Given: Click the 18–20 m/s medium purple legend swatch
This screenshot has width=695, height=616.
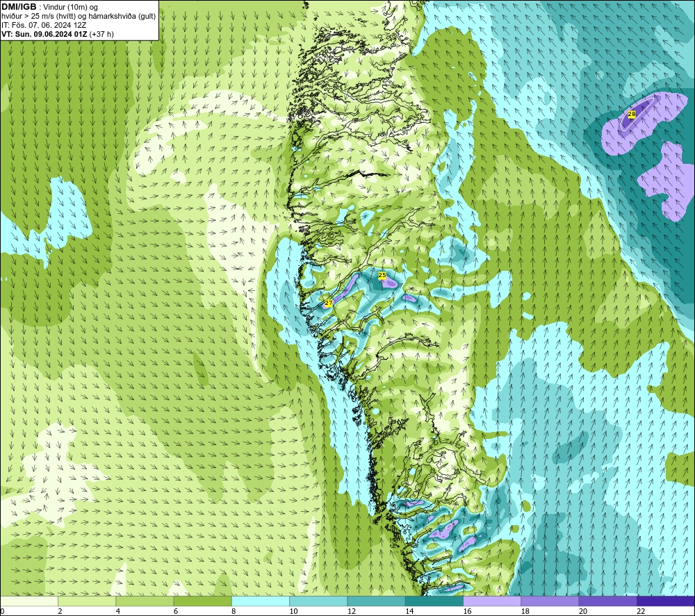Looking at the screenshot, I should [x=550, y=601].
